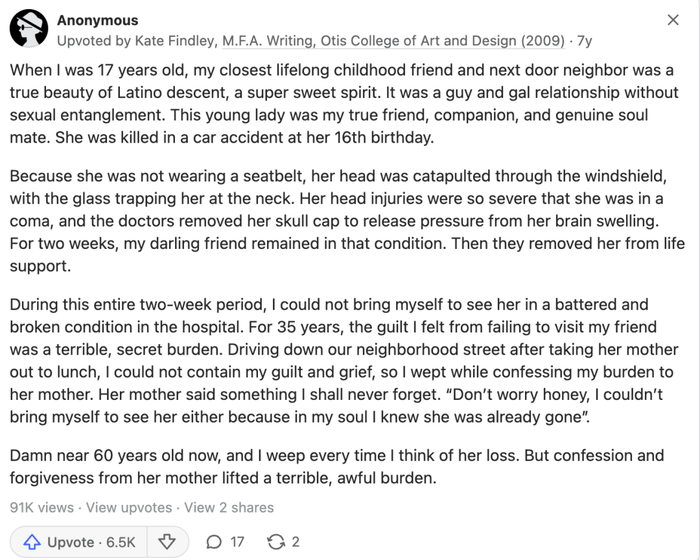Close the answer with the X icon
This screenshot has height=560, width=700.
coord(673,20)
